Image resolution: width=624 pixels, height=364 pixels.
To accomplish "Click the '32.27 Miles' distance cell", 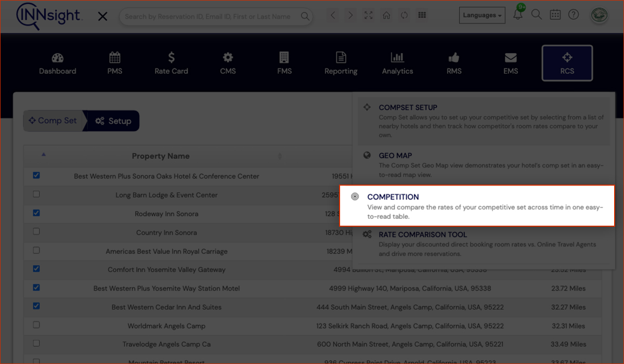I will 569,307.
